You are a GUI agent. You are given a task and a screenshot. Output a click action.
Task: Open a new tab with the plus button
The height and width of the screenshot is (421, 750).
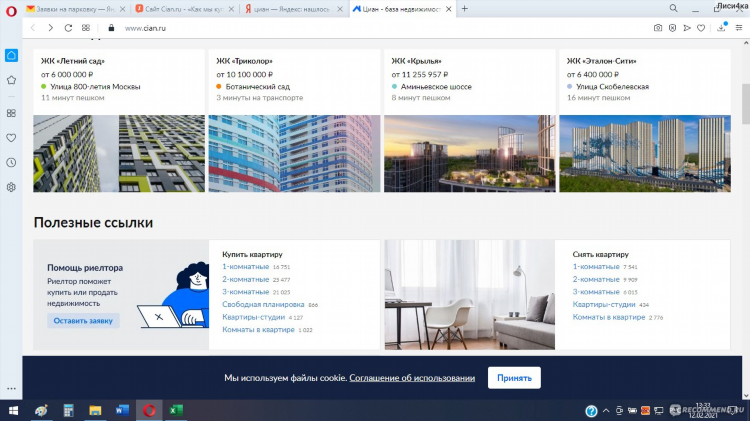[x=464, y=9]
